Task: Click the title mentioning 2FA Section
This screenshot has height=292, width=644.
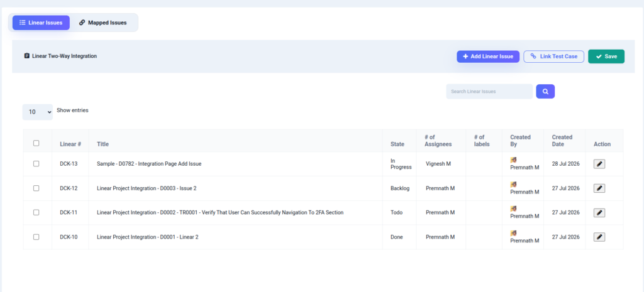Action: pyautogui.click(x=220, y=212)
